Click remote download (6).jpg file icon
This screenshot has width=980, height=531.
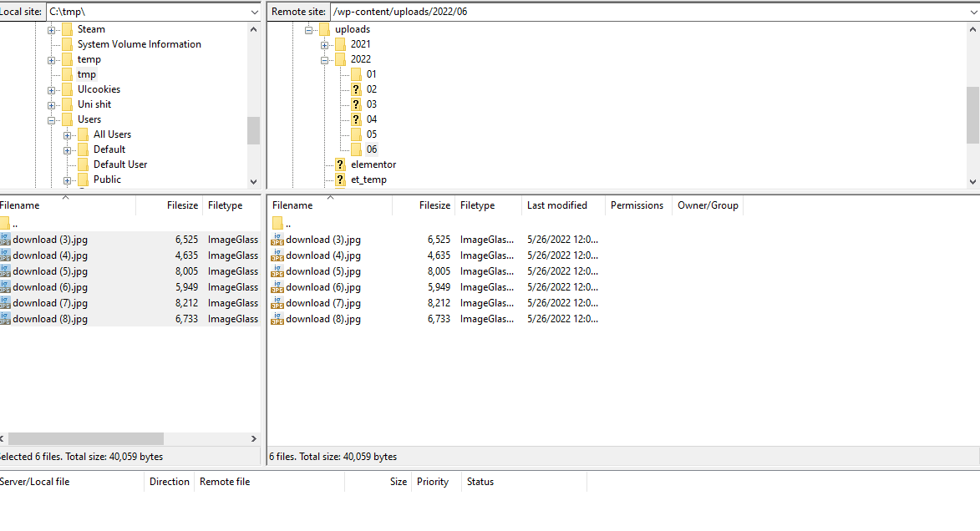tap(277, 287)
